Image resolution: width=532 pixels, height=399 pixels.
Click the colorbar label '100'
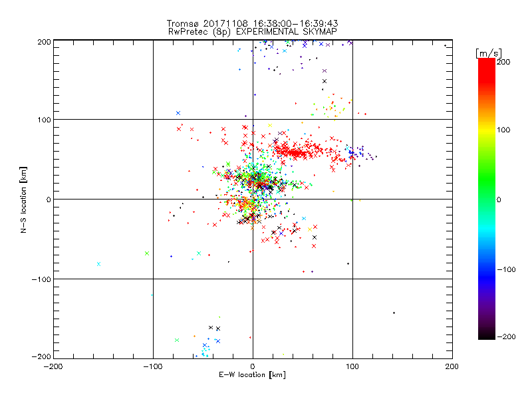point(503,130)
